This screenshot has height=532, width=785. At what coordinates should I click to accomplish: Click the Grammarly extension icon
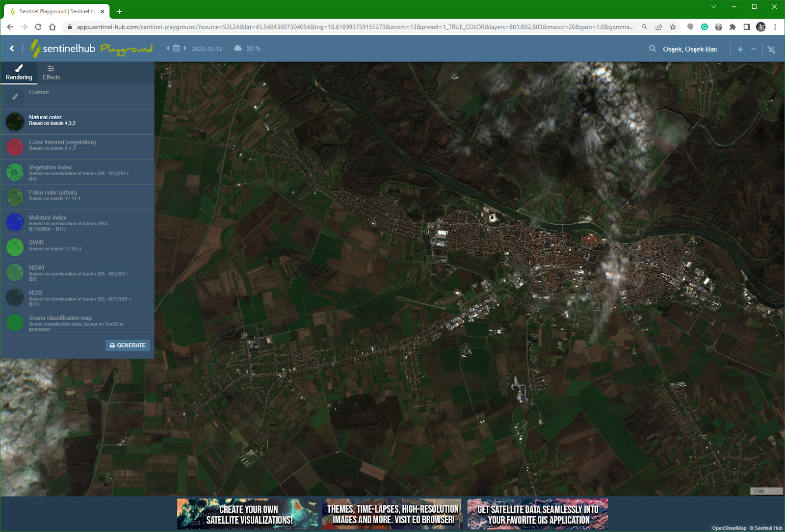(x=705, y=27)
